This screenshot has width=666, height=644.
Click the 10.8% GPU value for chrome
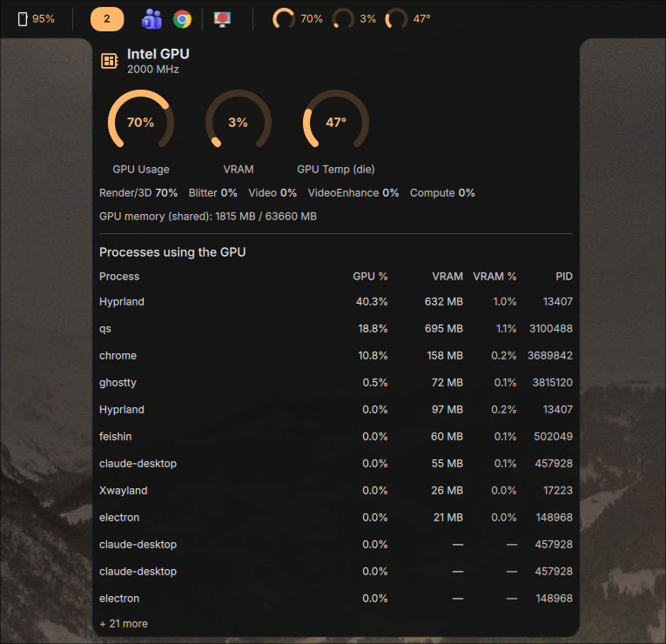(373, 356)
